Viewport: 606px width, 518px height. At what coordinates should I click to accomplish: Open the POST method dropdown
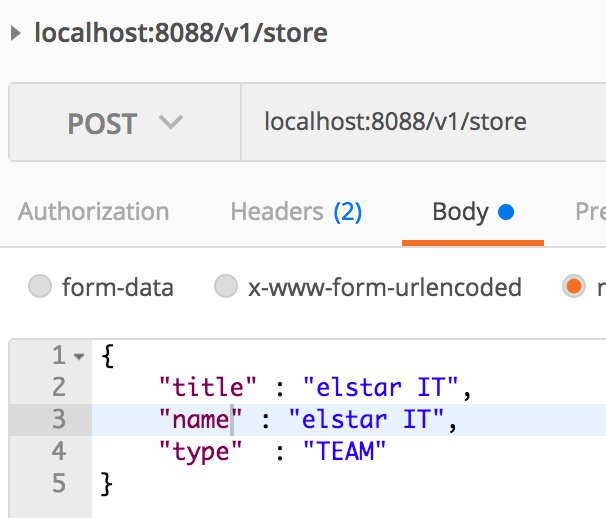tap(125, 123)
